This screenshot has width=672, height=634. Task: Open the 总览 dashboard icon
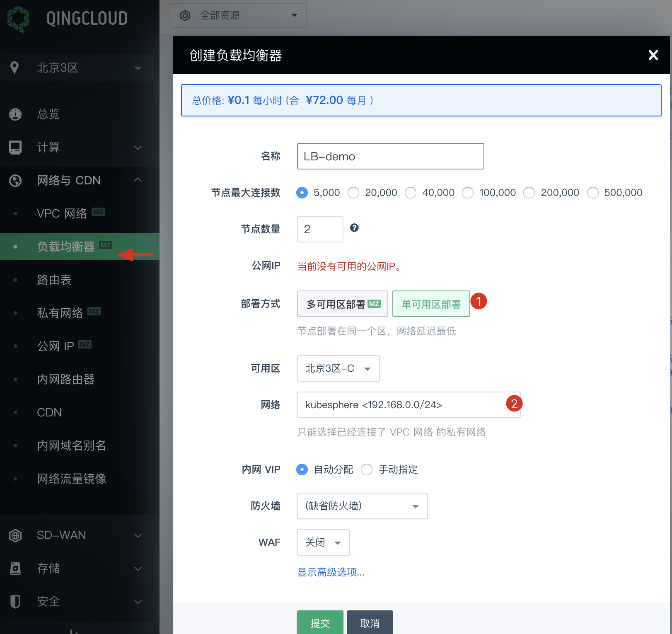[15, 114]
